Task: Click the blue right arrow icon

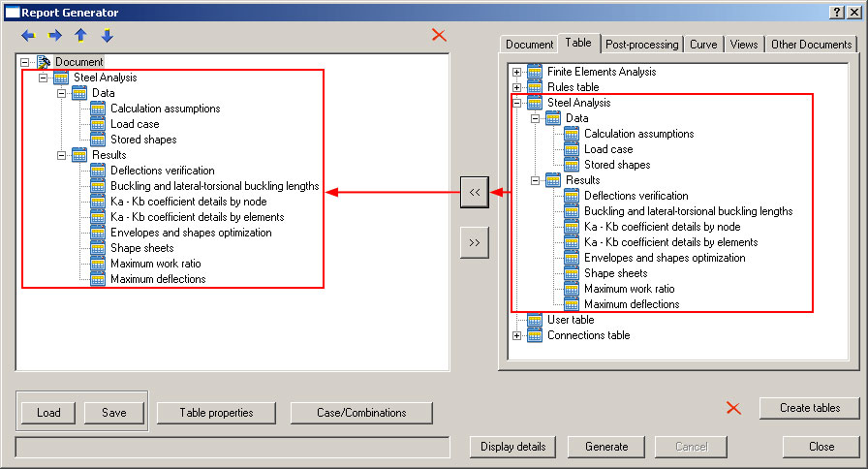Action: [x=55, y=36]
